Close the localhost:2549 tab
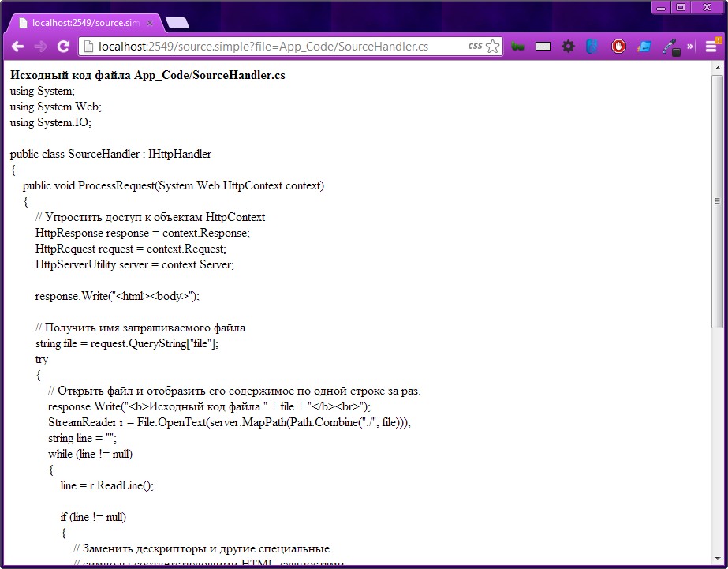The image size is (728, 569). (150, 23)
